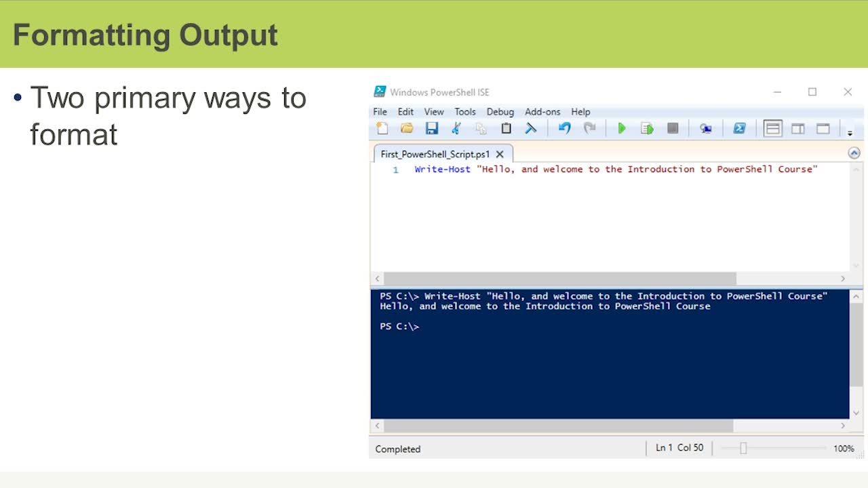Collapse the script pane with chevron
Screen dimensions: 868x488
pyautogui.click(x=854, y=153)
